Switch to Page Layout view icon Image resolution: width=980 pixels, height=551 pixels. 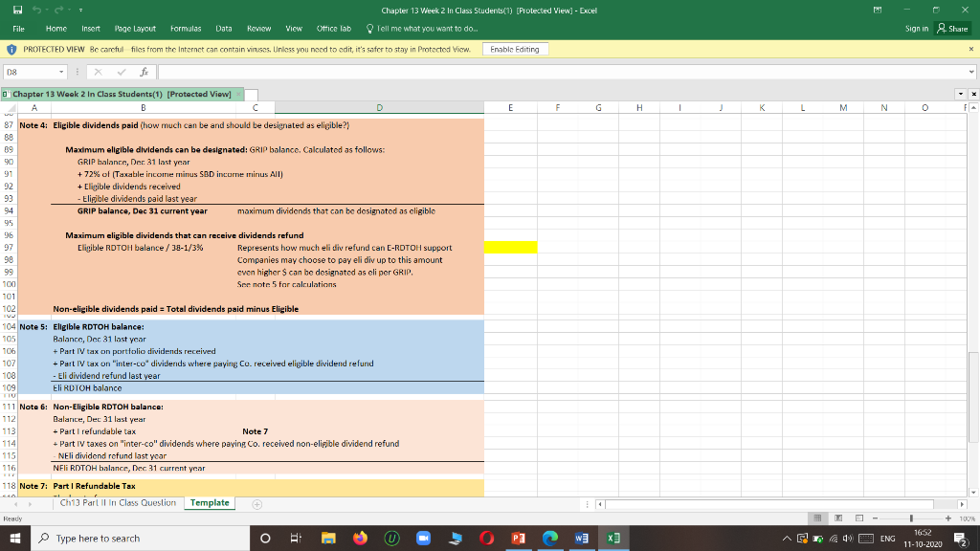pyautogui.click(x=838, y=518)
